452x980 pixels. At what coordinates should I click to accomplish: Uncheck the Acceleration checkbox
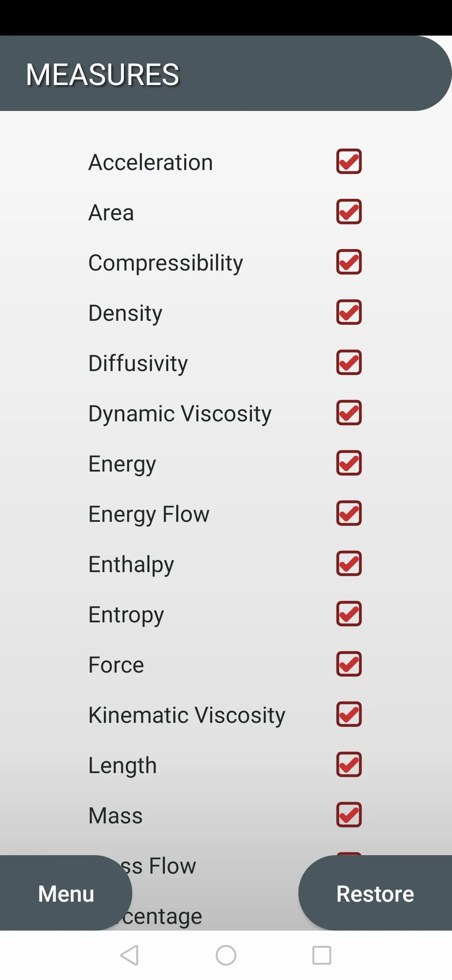coord(349,161)
